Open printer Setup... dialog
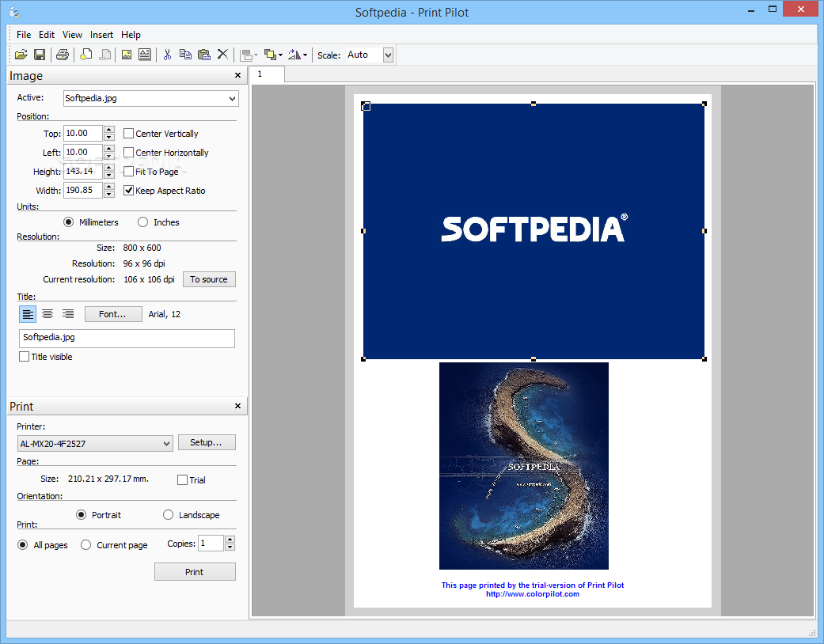Screen dimensions: 824x644 pos(207,442)
